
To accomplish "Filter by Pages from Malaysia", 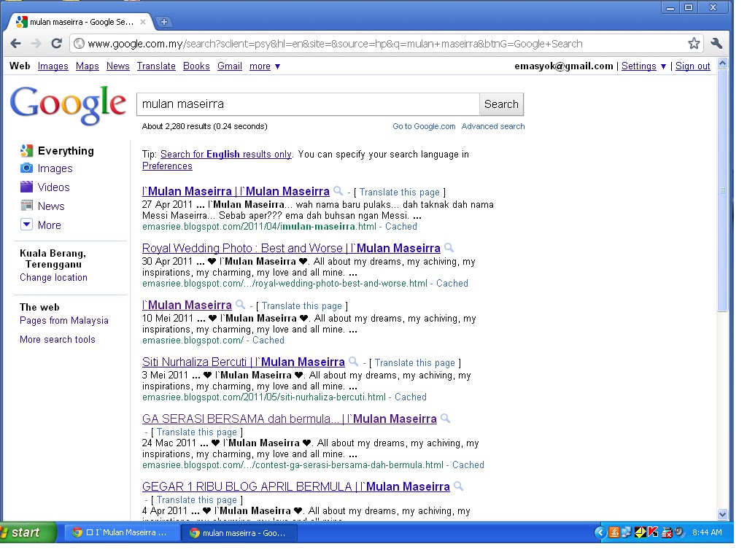I will 64,321.
